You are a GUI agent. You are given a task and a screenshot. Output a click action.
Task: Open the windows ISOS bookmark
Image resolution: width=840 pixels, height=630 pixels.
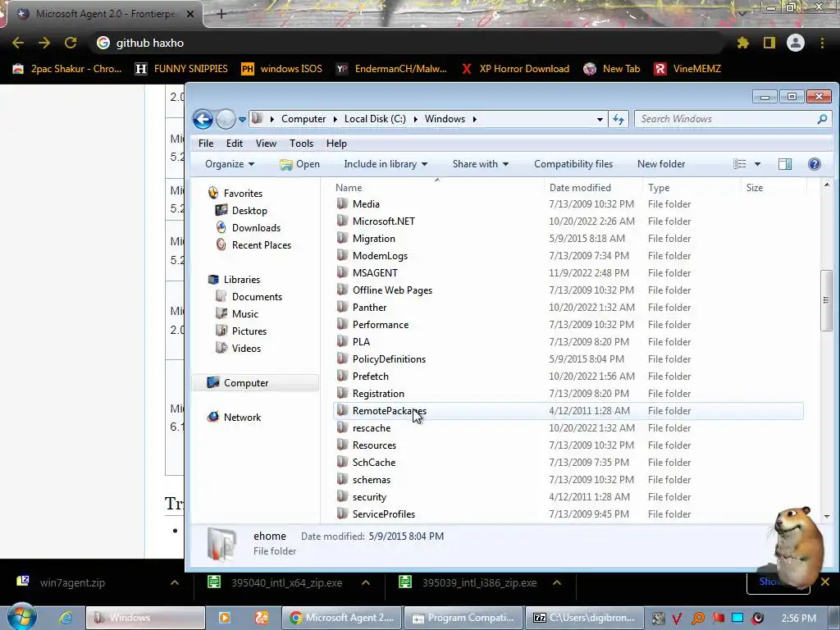(282, 69)
